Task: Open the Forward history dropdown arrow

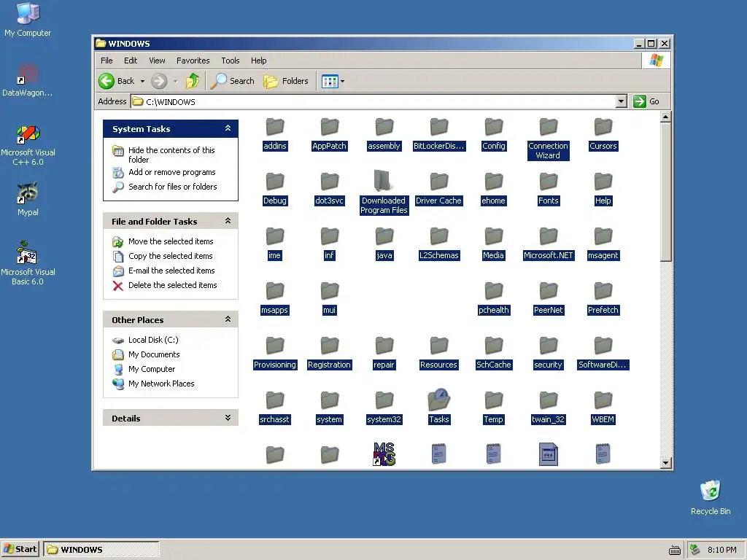Action: tap(175, 81)
